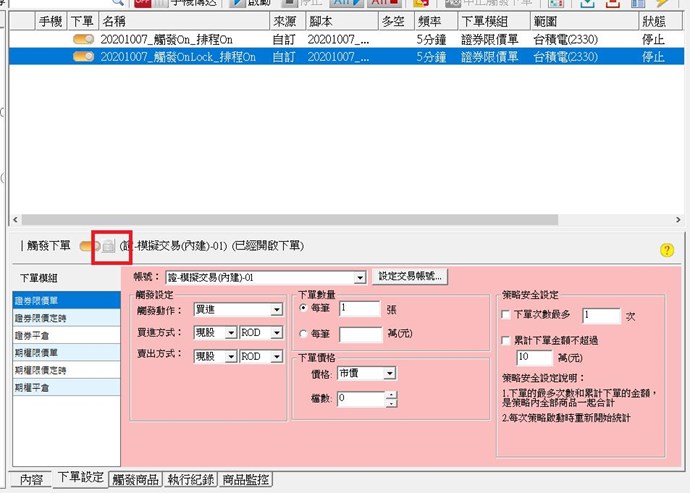Screen dimensions: 690x493
Task: Open the 帳號 account dropdown
Action: click(360, 277)
